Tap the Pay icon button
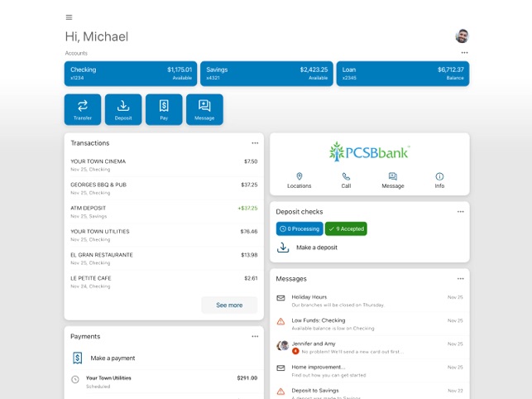The height and width of the screenshot is (399, 532). click(164, 109)
